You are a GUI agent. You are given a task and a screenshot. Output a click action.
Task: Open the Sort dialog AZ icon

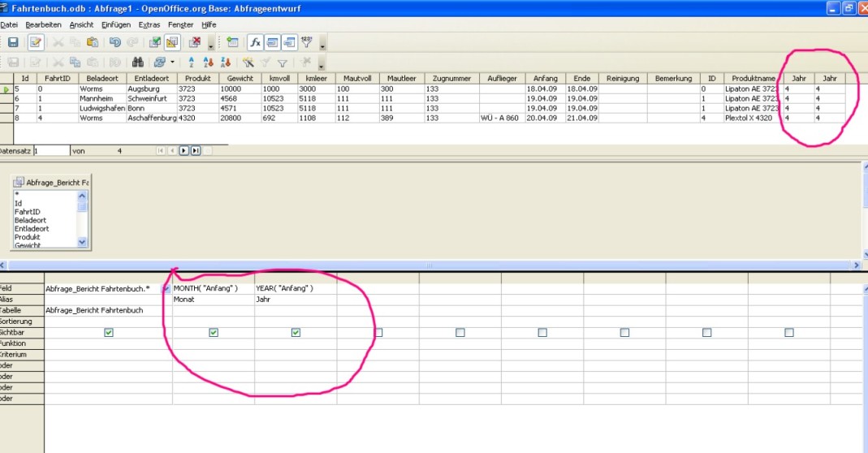point(191,62)
